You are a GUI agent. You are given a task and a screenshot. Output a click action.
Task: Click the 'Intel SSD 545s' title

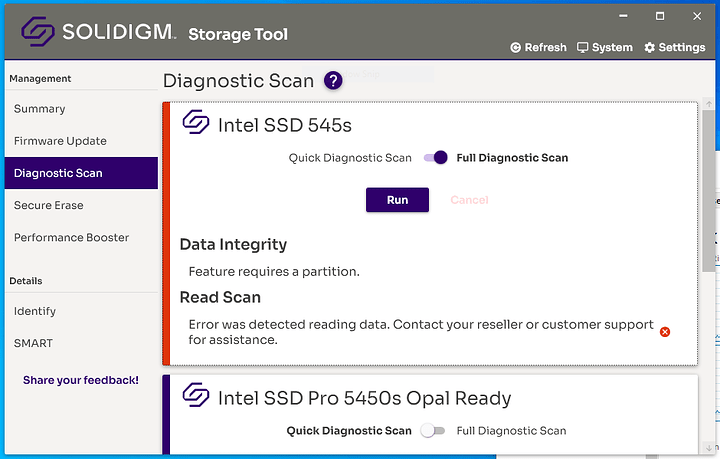[285, 125]
